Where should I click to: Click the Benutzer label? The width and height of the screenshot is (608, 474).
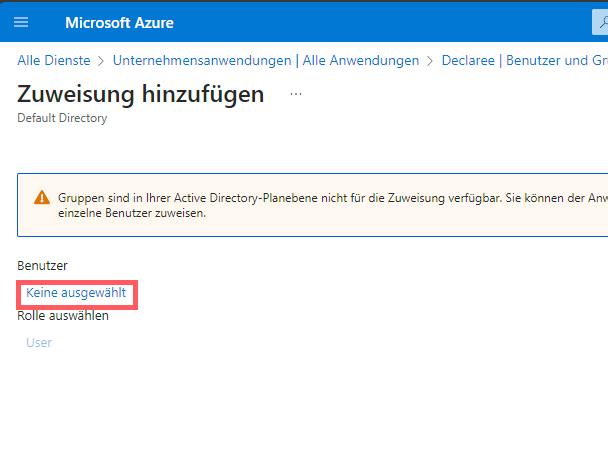click(x=42, y=266)
